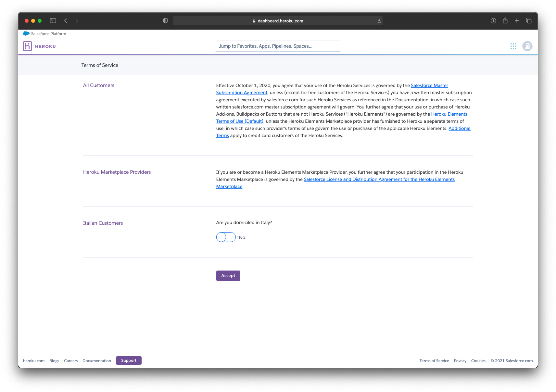Screen dimensions: 556x392
Task: Open a new tab with plus icon
Action: click(x=517, y=21)
